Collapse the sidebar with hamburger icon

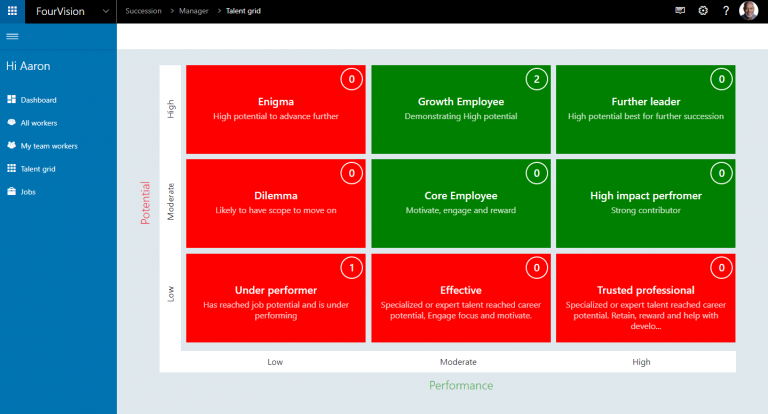pyautogui.click(x=12, y=36)
